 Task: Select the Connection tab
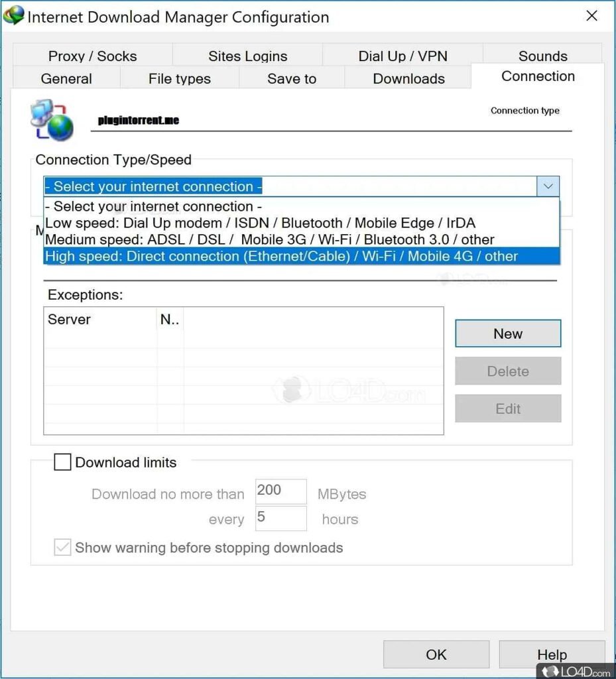538,76
